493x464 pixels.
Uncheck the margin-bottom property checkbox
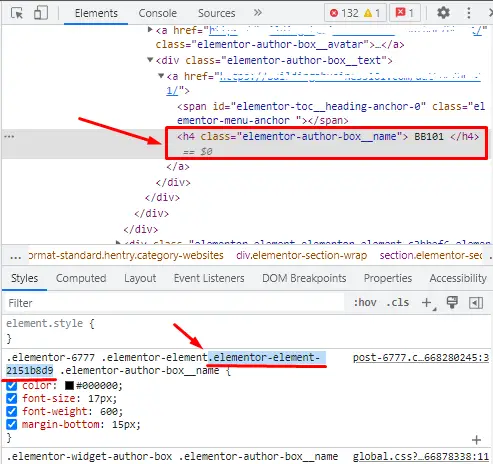(12, 424)
